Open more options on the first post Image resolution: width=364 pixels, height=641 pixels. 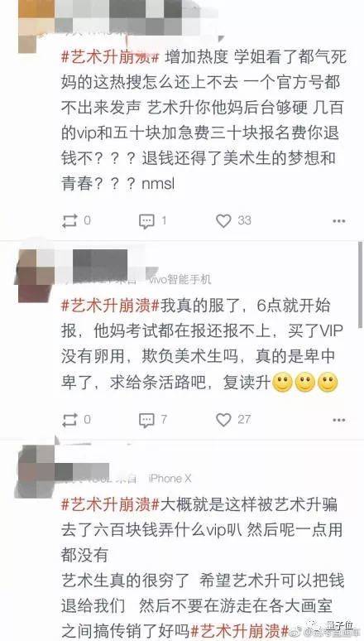(338, 221)
